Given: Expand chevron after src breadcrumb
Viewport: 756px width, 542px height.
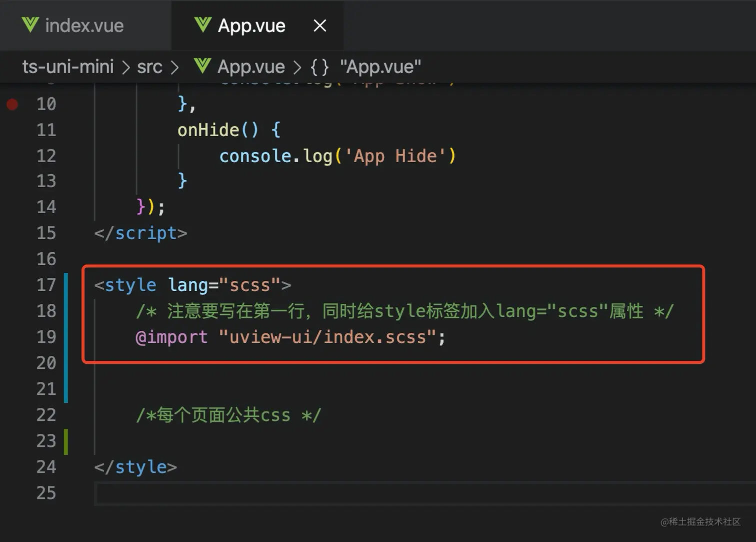Looking at the screenshot, I should tap(174, 67).
